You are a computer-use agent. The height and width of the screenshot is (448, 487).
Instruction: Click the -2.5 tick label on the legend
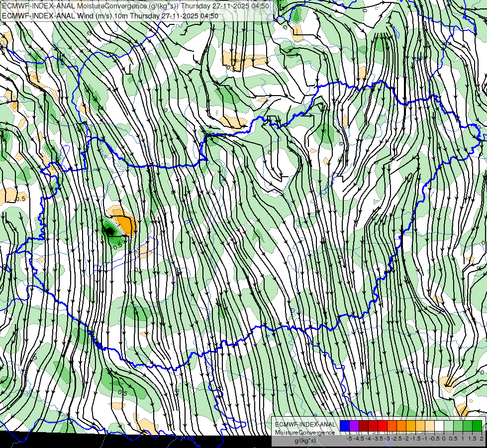tap(396, 439)
